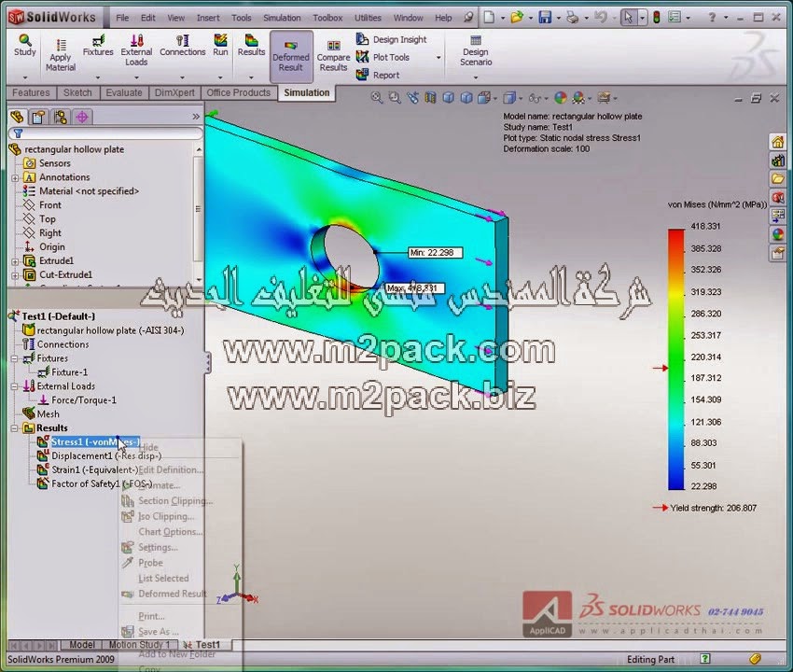The height and width of the screenshot is (672, 793).
Task: Open the Insert menu
Action: [208, 18]
